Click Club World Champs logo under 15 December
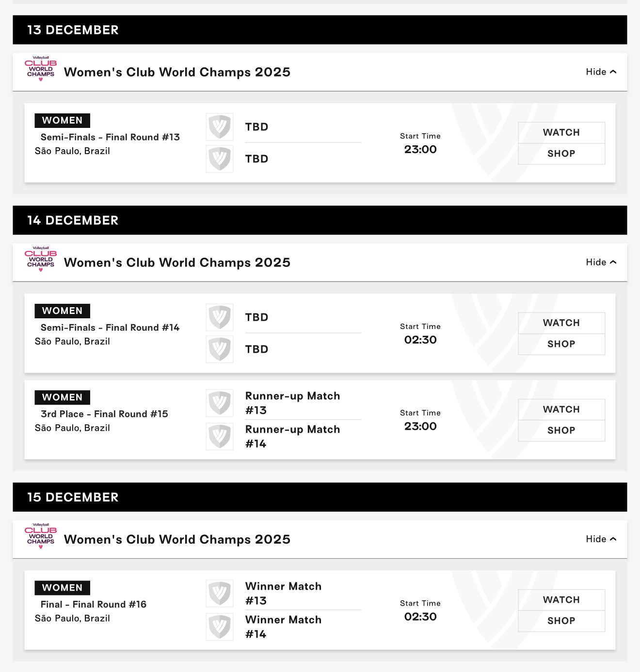640x672 pixels. (x=41, y=536)
